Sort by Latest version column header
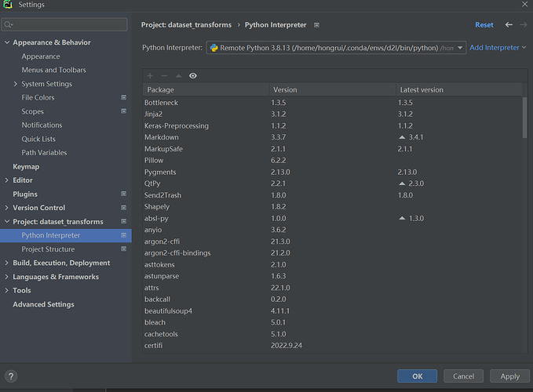 (x=459, y=89)
